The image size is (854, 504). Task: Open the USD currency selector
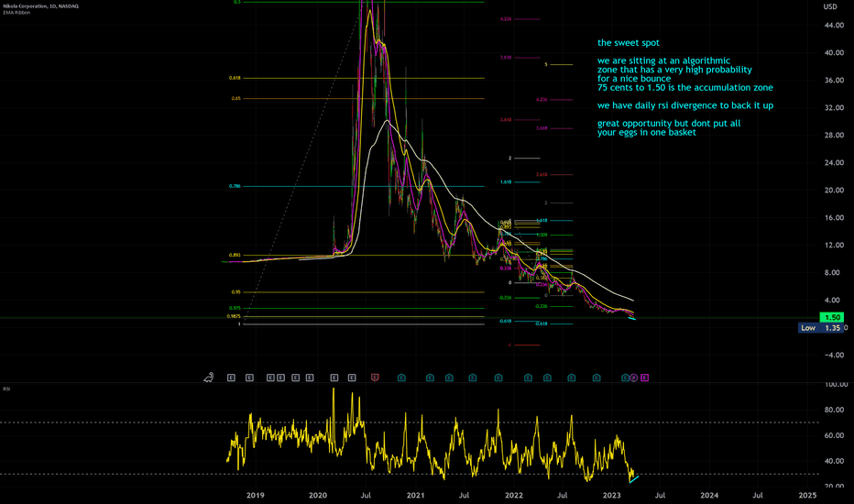point(830,6)
